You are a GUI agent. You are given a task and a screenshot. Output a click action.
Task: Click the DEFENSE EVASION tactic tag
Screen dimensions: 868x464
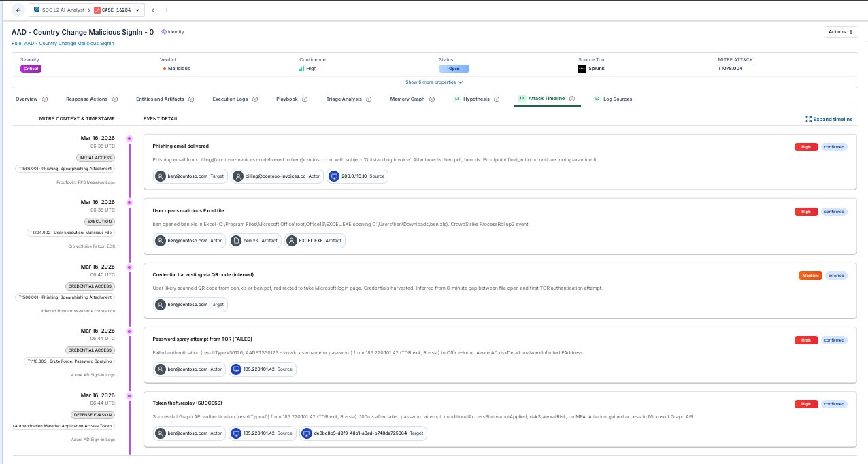click(x=94, y=415)
